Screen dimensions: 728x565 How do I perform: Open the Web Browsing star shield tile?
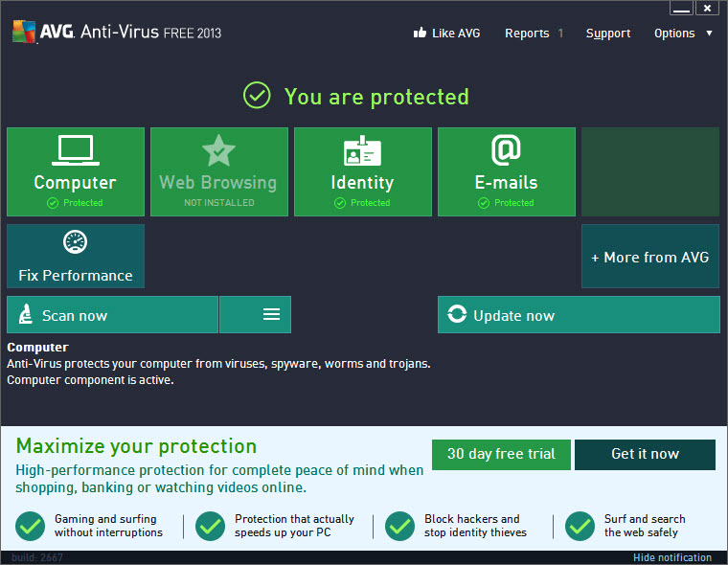pyautogui.click(x=218, y=151)
